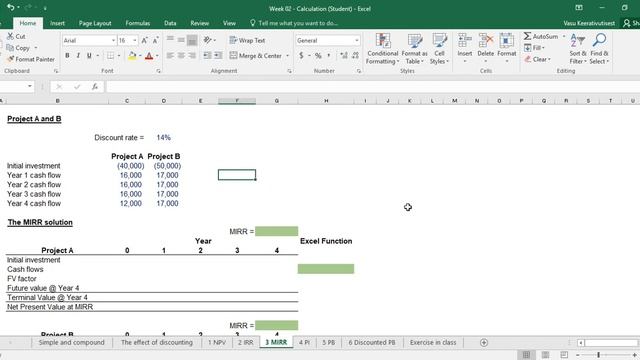Open Conditional Formatting menu
Screen dimensions: 640x360
coord(382,49)
